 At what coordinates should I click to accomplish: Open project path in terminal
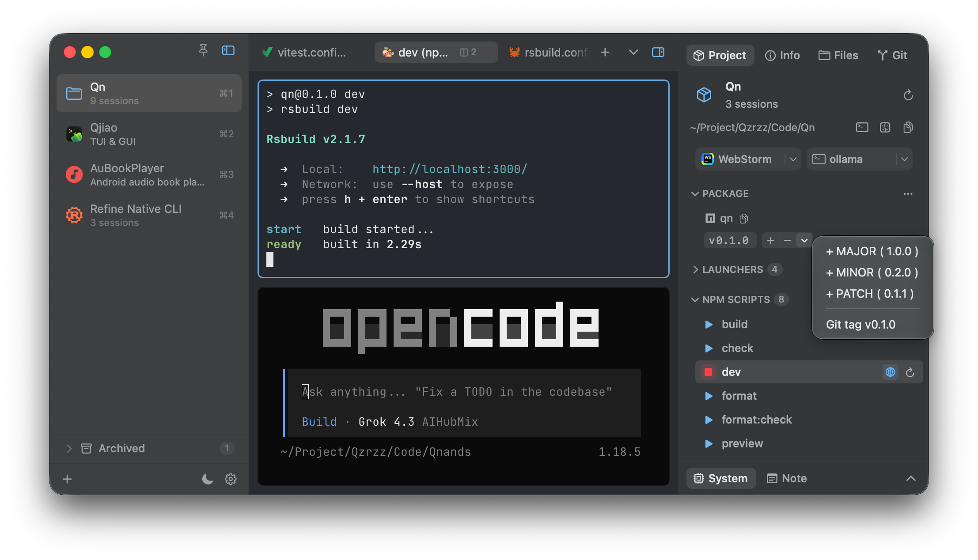862,128
